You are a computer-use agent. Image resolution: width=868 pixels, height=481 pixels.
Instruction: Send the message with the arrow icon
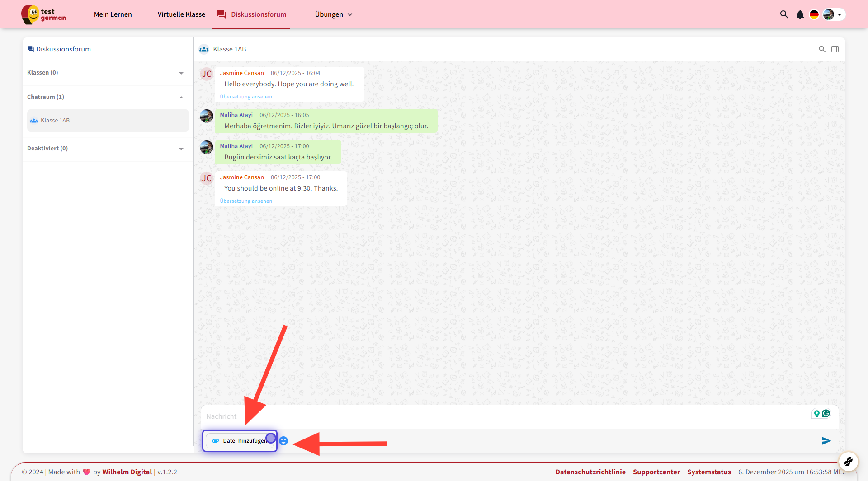pos(826,441)
